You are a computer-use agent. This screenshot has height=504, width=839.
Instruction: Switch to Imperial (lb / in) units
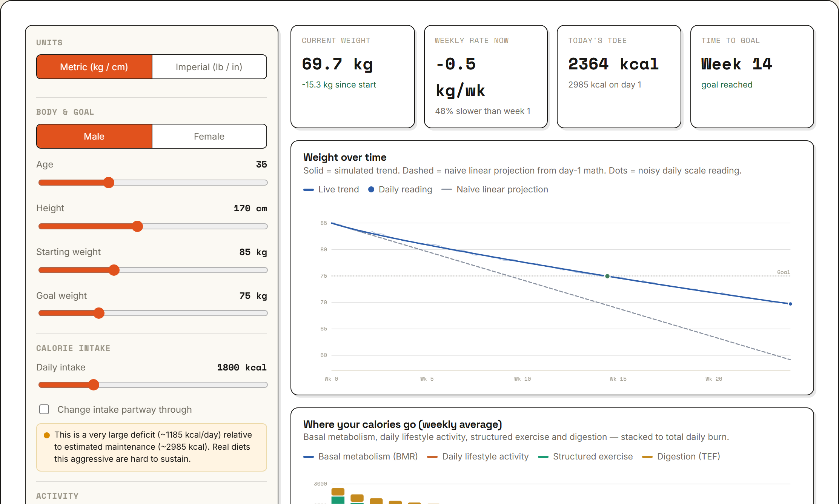tap(209, 67)
